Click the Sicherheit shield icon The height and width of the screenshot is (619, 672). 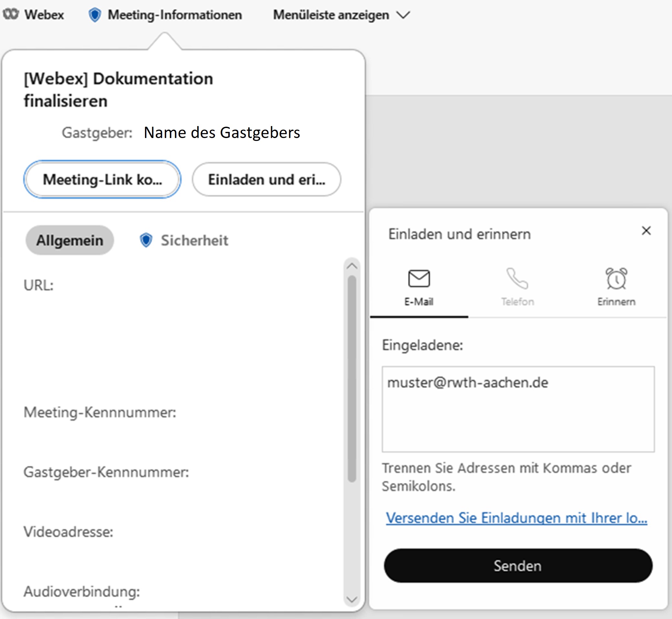146,240
